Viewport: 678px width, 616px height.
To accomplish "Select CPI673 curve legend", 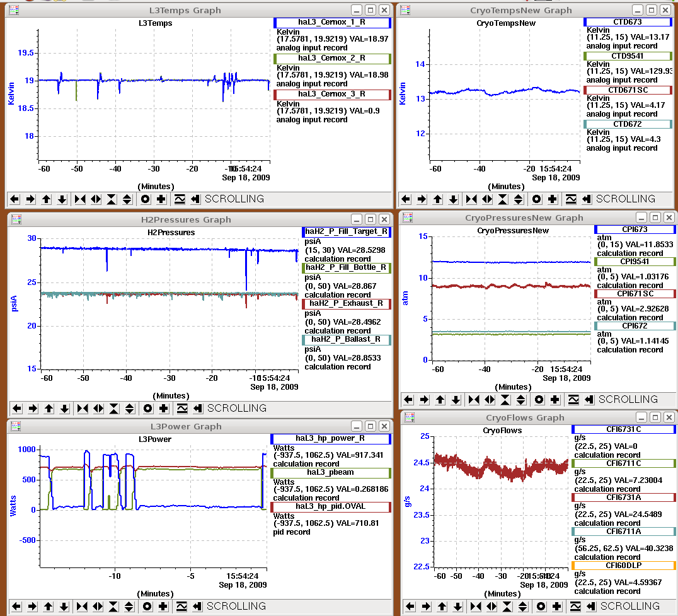I will click(x=635, y=230).
